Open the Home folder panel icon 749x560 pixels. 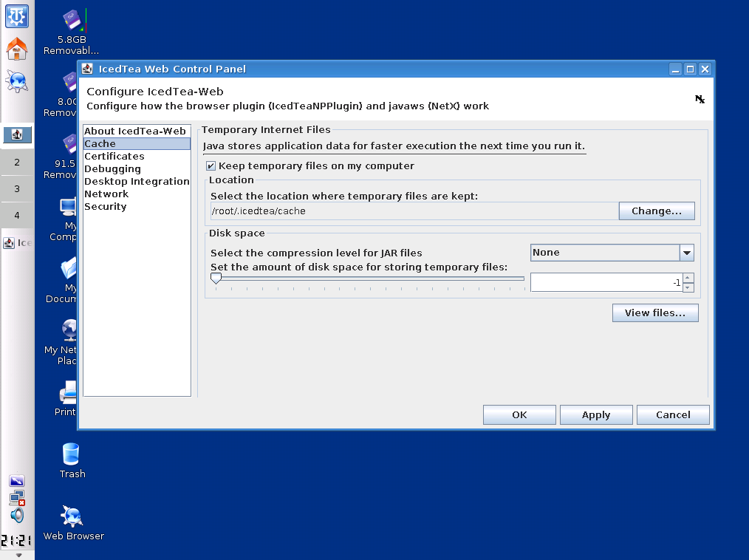click(x=17, y=49)
